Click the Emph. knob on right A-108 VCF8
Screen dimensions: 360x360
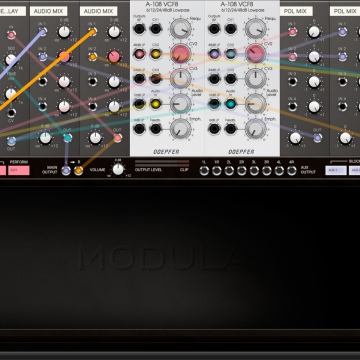(x=256, y=129)
